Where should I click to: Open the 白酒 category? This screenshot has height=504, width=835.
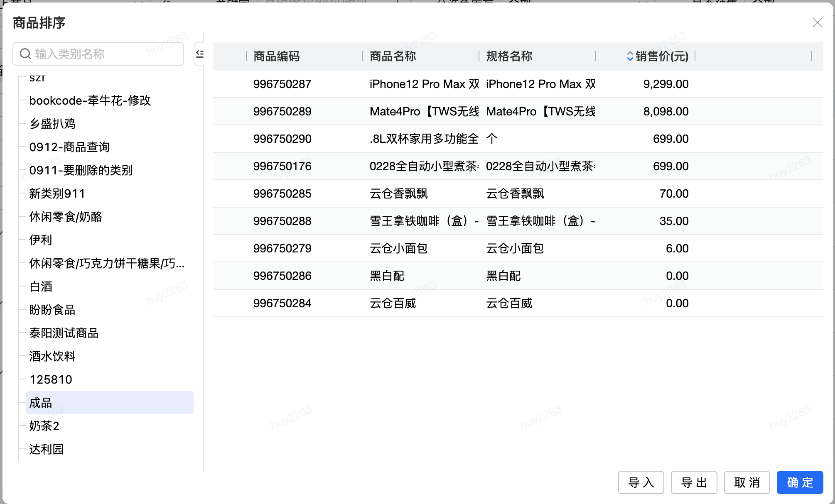(x=41, y=286)
